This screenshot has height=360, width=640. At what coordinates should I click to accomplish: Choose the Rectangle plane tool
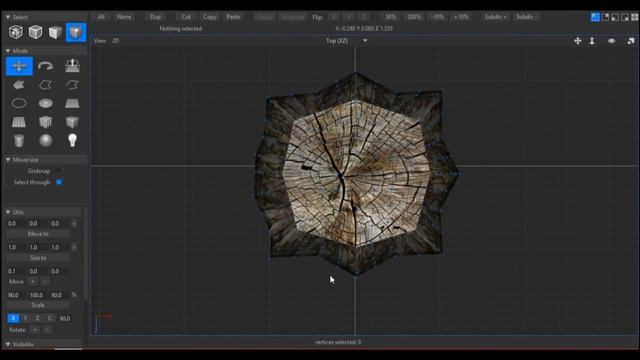(72, 103)
